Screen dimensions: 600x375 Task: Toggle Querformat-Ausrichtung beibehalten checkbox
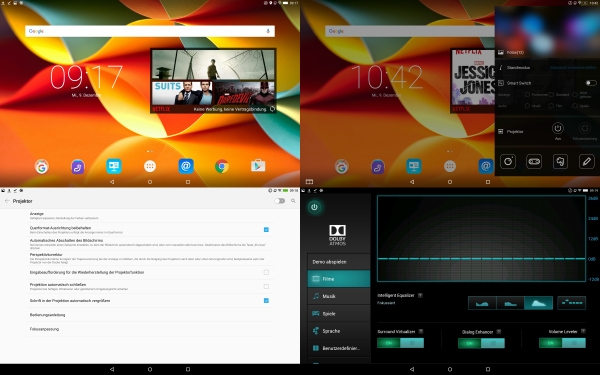coord(266,230)
